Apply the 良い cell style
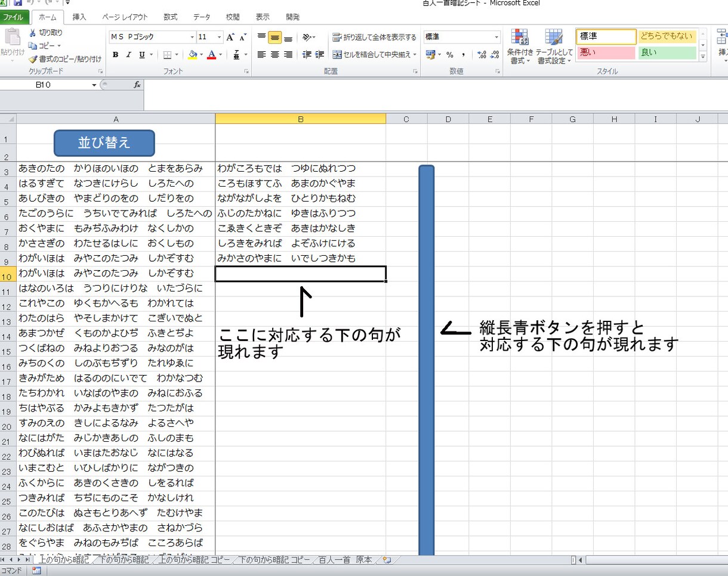The height and width of the screenshot is (576, 728). tap(667, 52)
